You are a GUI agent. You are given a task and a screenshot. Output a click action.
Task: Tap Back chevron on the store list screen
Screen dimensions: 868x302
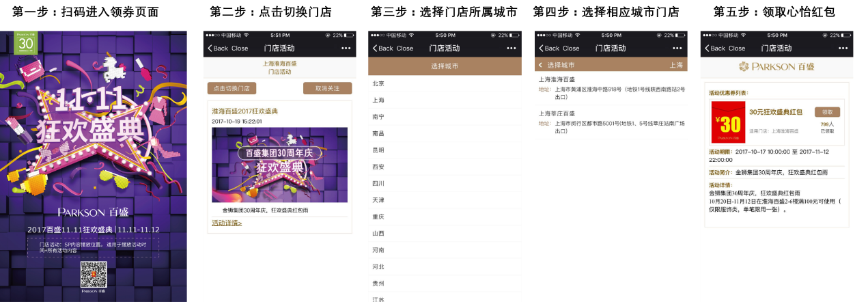click(541, 49)
